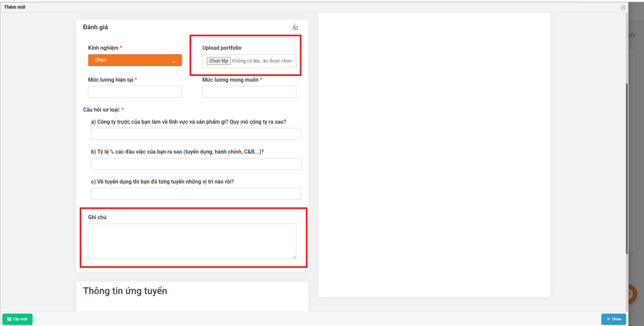This screenshot has width=644, height=326.
Task: Click the Ghi chú textarea resize handle
Action: [294, 257]
